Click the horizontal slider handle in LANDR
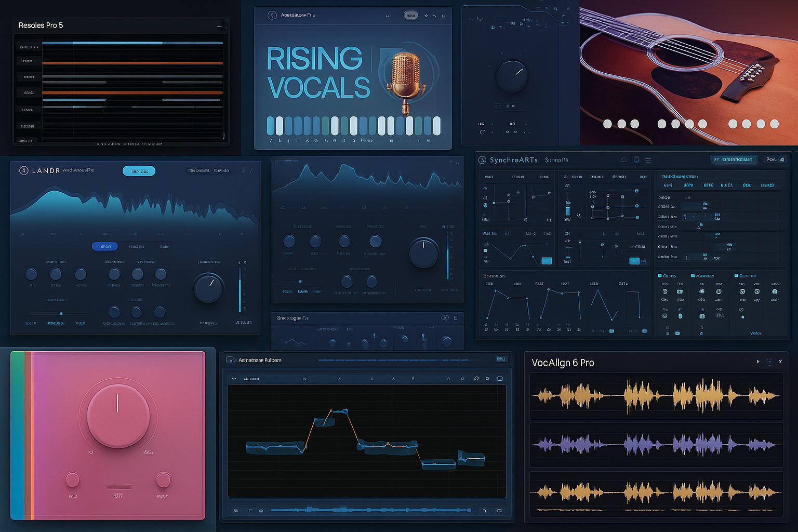Image resolution: width=798 pixels, height=532 pixels. (61, 313)
